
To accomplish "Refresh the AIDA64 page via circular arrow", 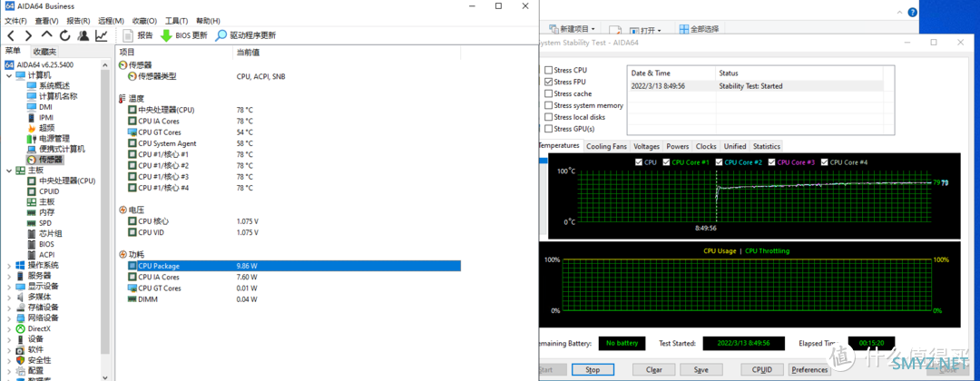I will pos(65,35).
